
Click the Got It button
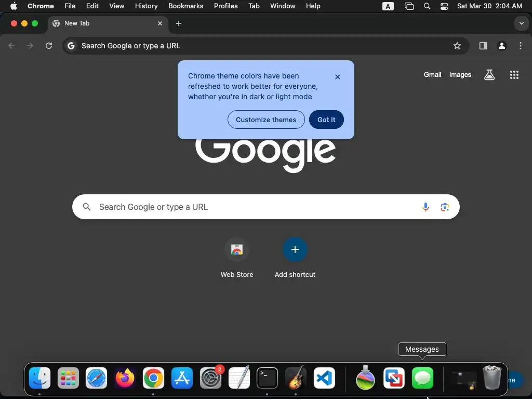[x=326, y=119]
